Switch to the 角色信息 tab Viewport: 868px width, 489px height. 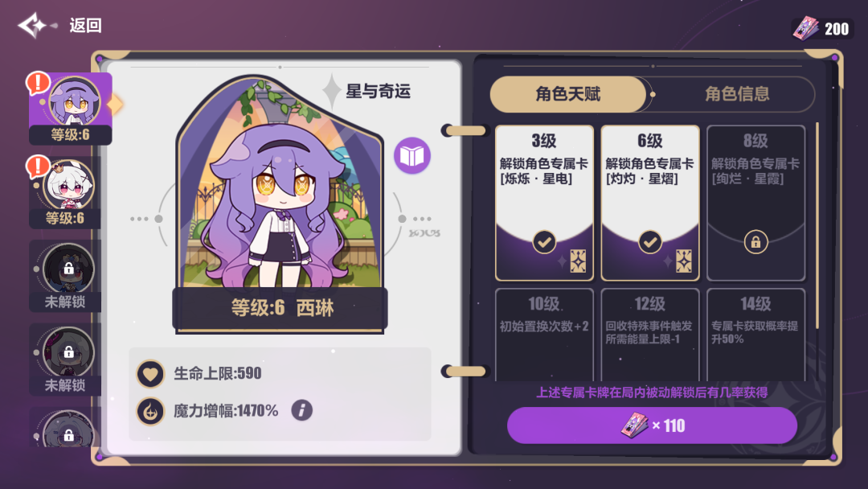(x=737, y=94)
